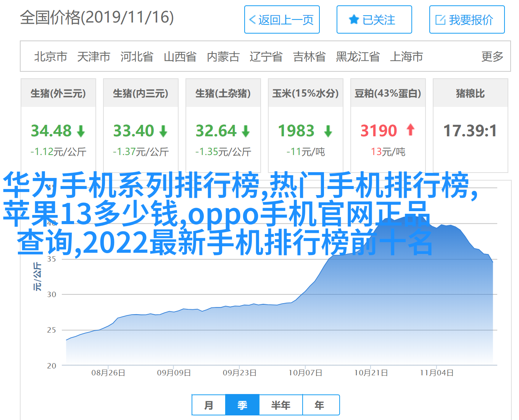Click the 返回上一页 back button
Viewport: 519px width, 420px height.
point(282,19)
